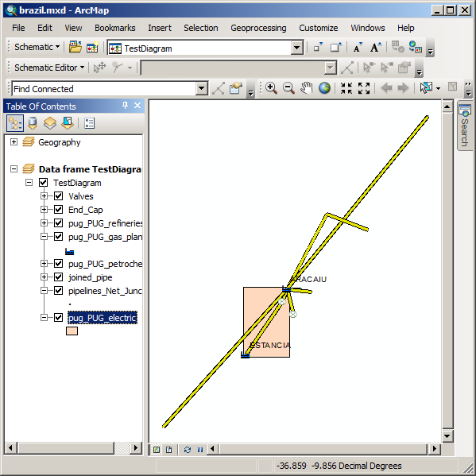Select the Zoom In tool
This screenshot has height=476, width=476.
click(271, 88)
